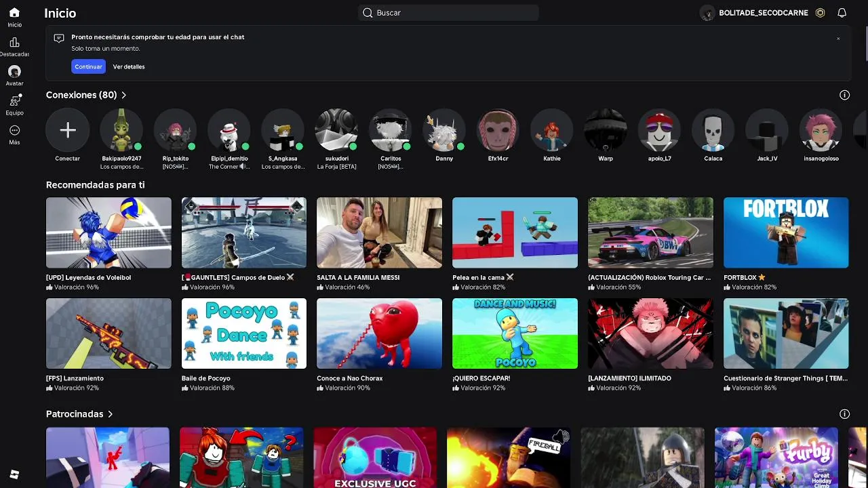Expand the Conexiones (80) list

(x=86, y=95)
